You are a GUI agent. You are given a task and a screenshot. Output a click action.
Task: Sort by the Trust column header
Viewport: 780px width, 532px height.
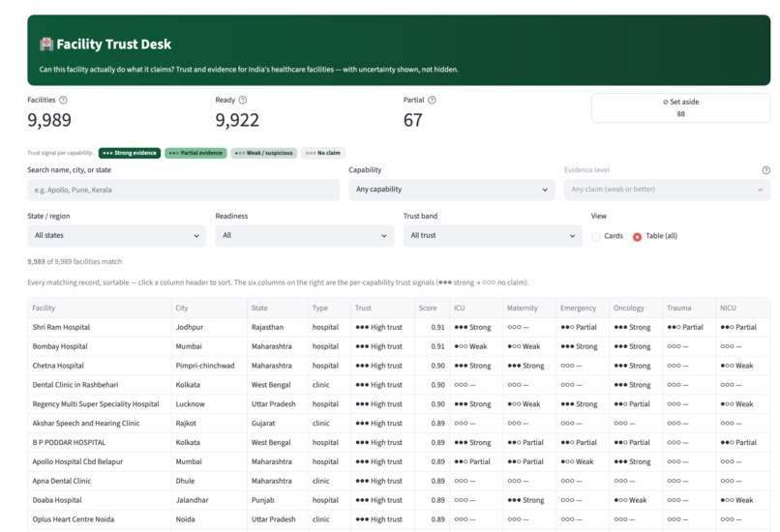tap(382, 309)
